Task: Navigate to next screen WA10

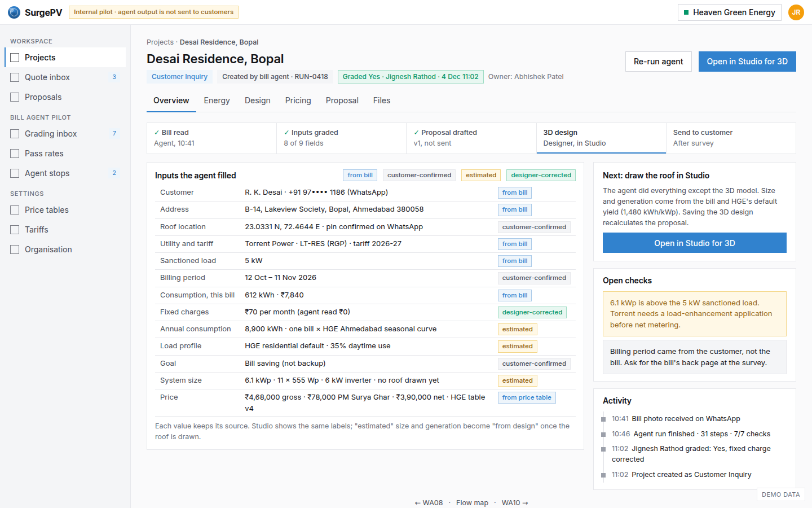Action: pyautogui.click(x=515, y=503)
